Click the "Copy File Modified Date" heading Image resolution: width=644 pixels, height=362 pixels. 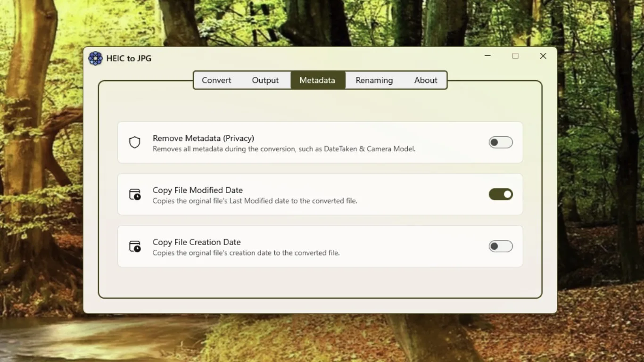198,190
